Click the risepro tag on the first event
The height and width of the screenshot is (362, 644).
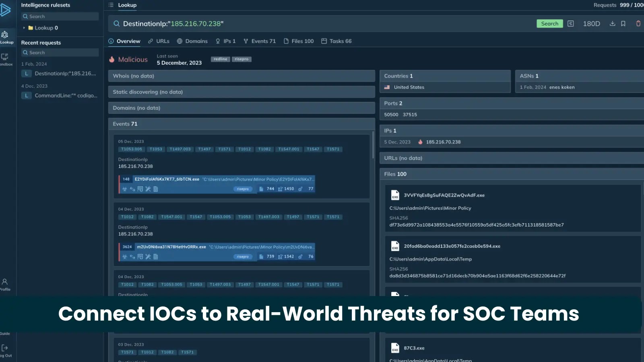tap(243, 189)
